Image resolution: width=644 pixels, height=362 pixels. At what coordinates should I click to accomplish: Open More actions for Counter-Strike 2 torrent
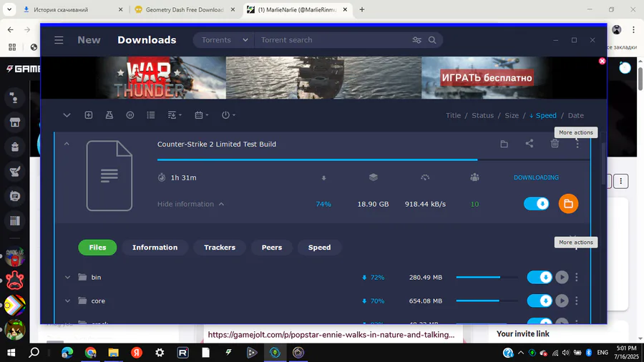[577, 144]
